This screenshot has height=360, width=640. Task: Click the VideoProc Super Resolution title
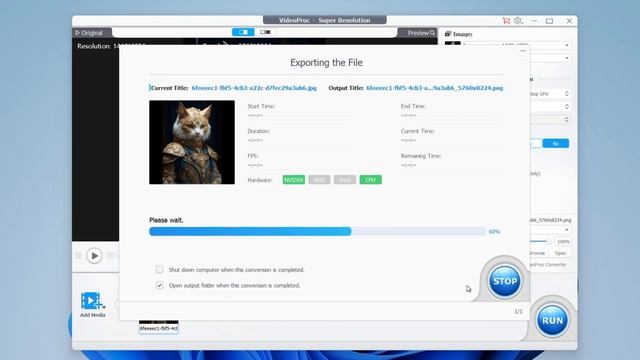(x=324, y=20)
